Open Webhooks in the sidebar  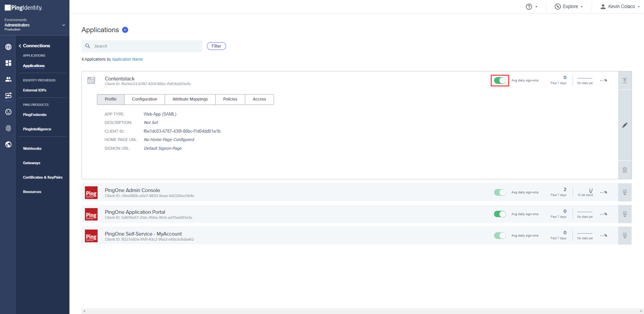coord(32,149)
